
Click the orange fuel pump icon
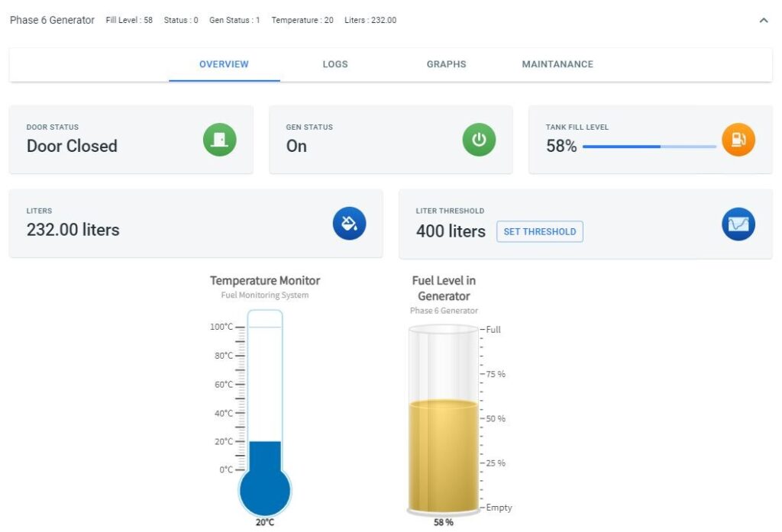tap(739, 140)
